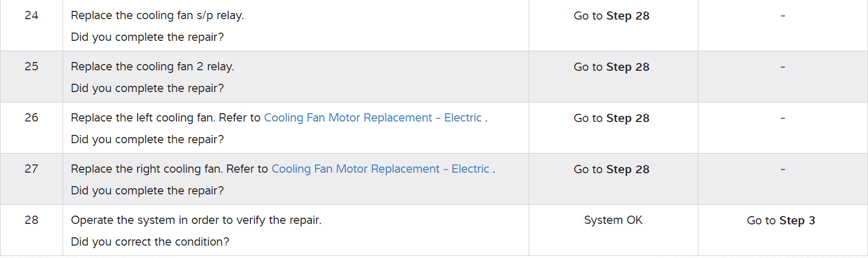Click "Replace the cooling fan s/p relay" text
Image resolution: width=868 pixels, height=258 pixels.
click(x=157, y=16)
